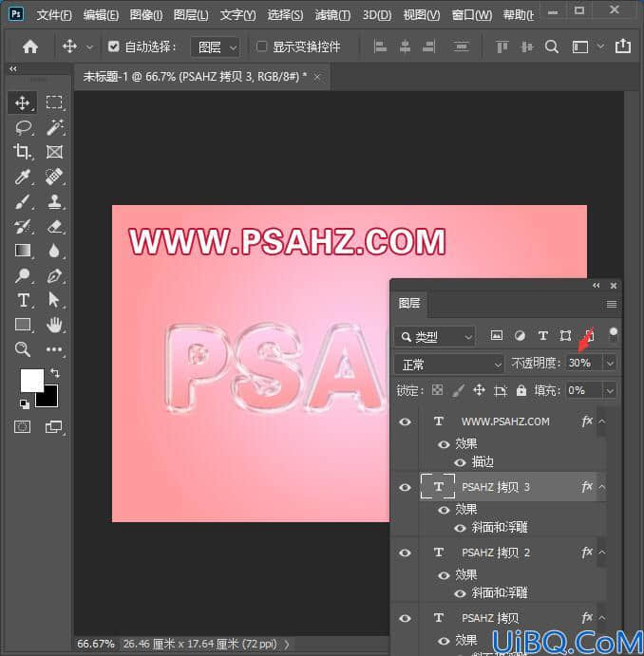Select the Rectangular Marquee tool
The image size is (644, 656).
(x=54, y=103)
